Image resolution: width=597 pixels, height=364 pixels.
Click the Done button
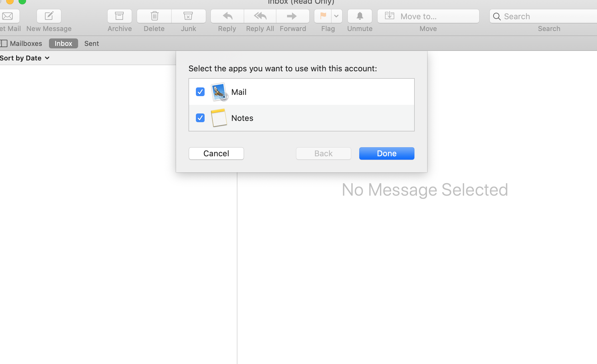(387, 153)
